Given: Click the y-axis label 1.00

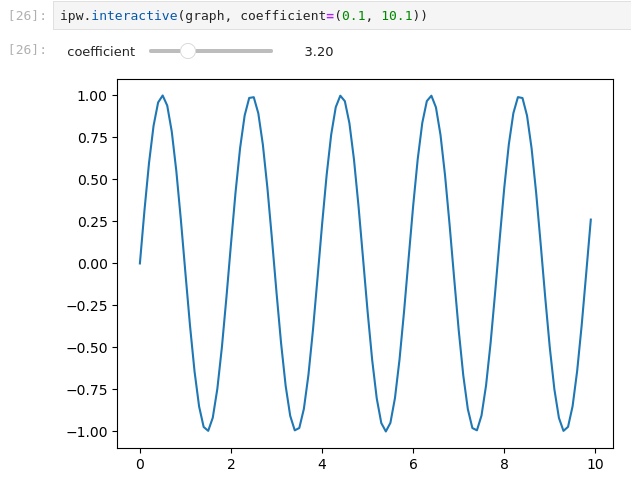Looking at the screenshot, I should (92, 96).
